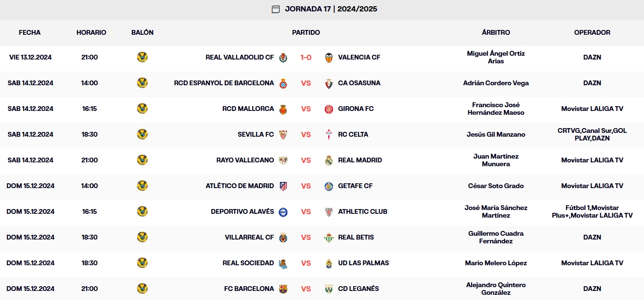
Task: Open the Rayo Vallecano team link
Action: (x=245, y=160)
